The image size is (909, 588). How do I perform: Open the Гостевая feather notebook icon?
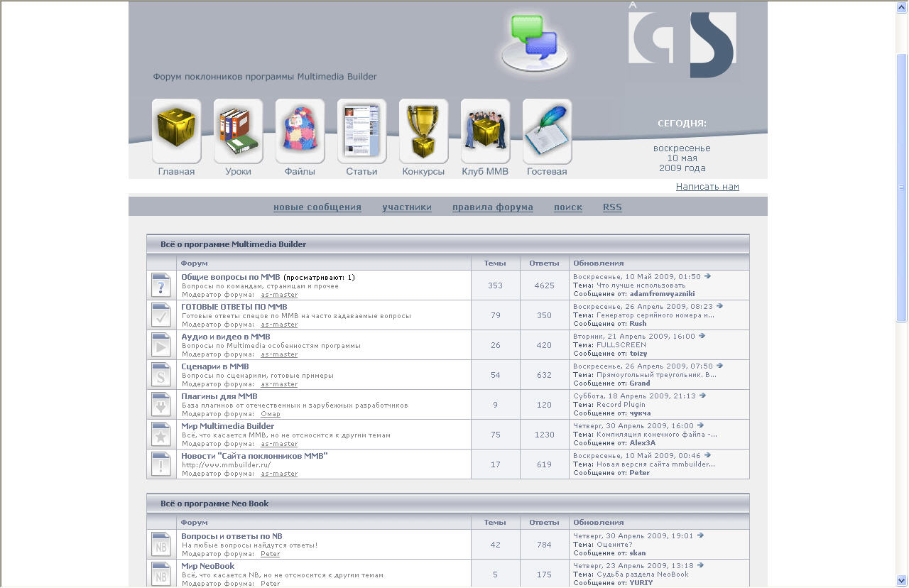[x=547, y=131]
